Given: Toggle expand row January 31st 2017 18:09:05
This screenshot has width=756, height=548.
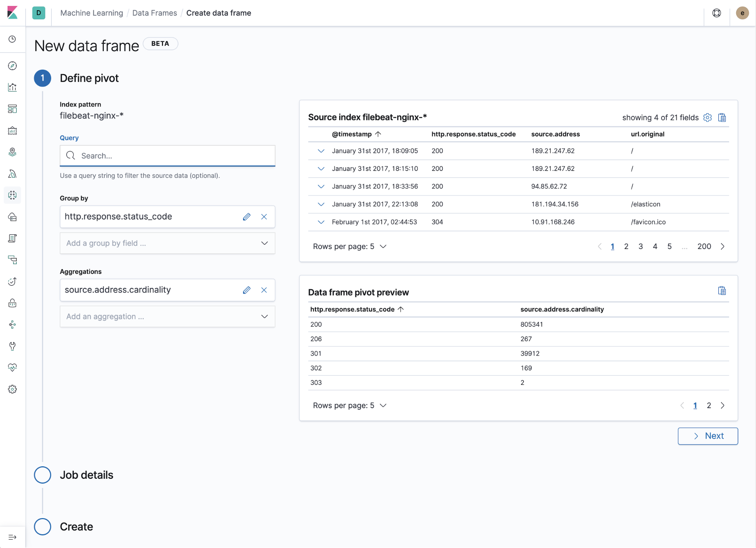Looking at the screenshot, I should click(x=319, y=151).
